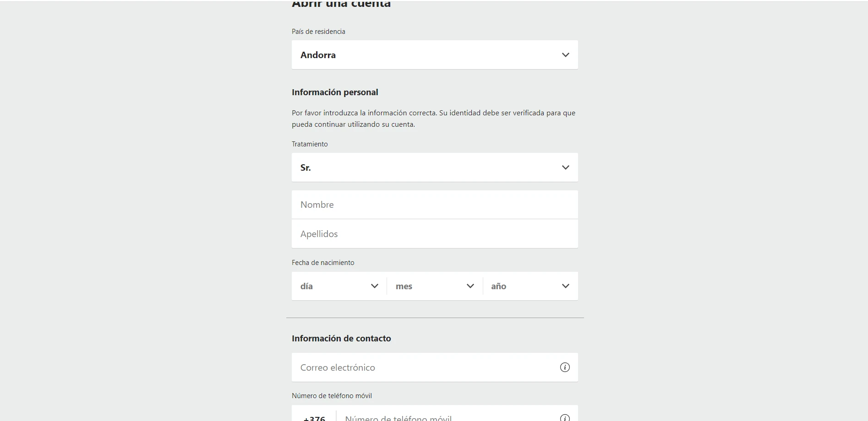Click the chevron arrow next to año
The image size is (868, 421).
(x=565, y=286)
